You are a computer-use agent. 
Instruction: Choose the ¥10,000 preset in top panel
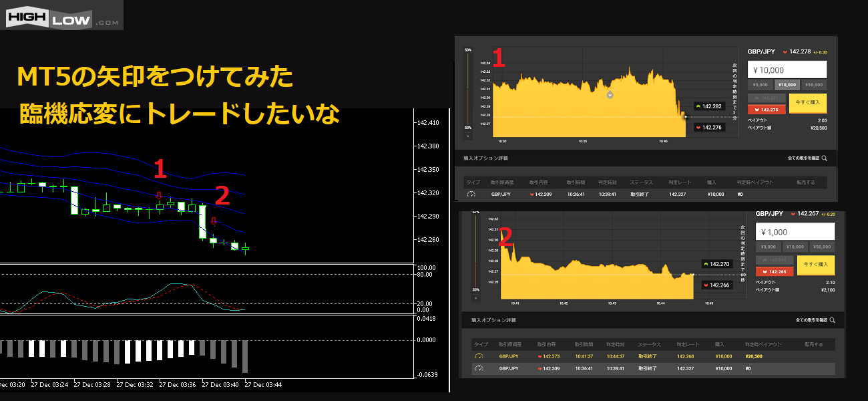click(x=787, y=85)
